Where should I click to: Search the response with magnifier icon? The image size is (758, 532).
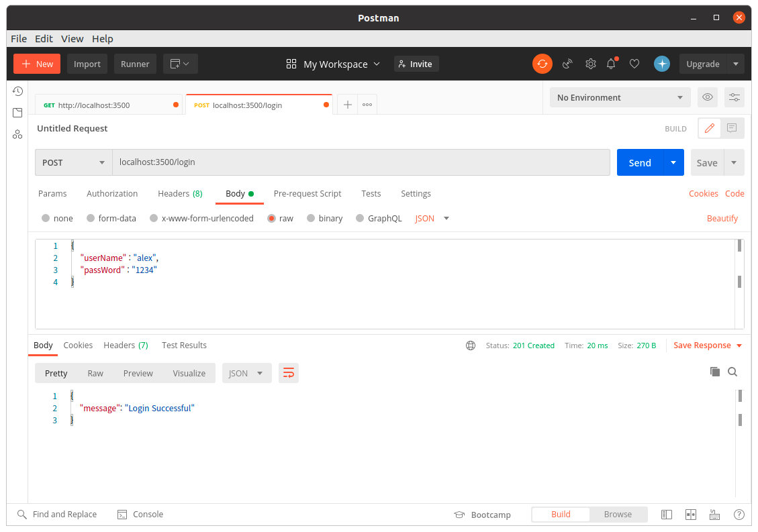coord(732,372)
